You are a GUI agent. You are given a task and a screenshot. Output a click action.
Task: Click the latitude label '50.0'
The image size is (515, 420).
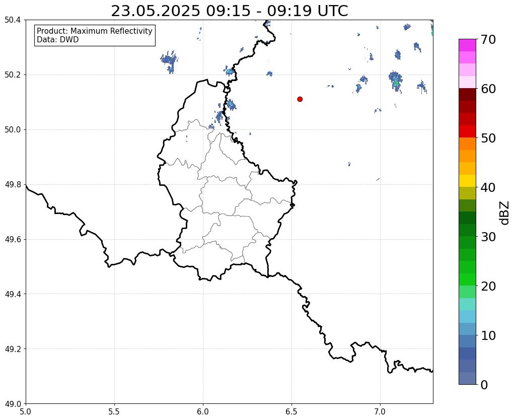coord(13,130)
